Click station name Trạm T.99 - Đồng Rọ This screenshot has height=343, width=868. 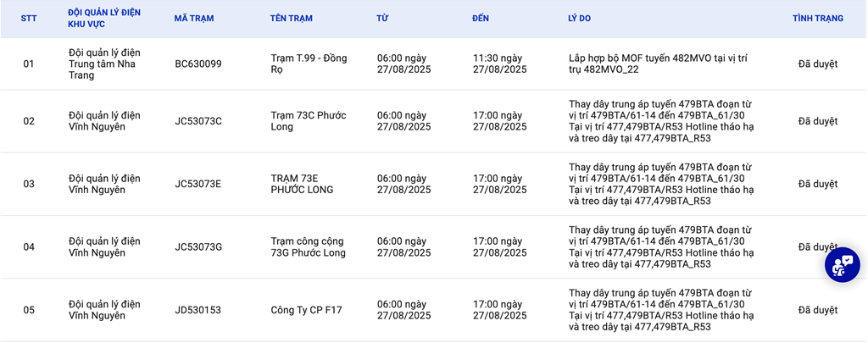pos(309,64)
